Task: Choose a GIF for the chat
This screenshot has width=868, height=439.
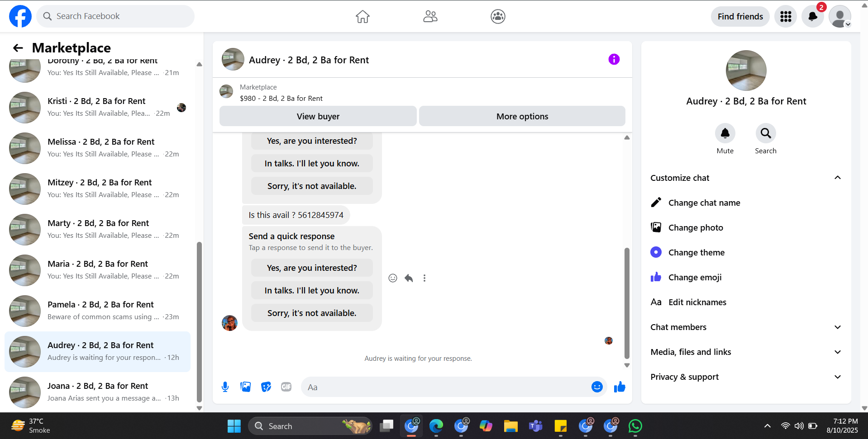Action: pyautogui.click(x=286, y=387)
